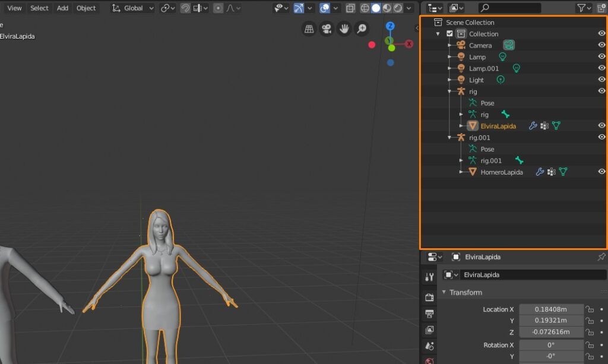Open the pivot point dropdown

point(168,8)
